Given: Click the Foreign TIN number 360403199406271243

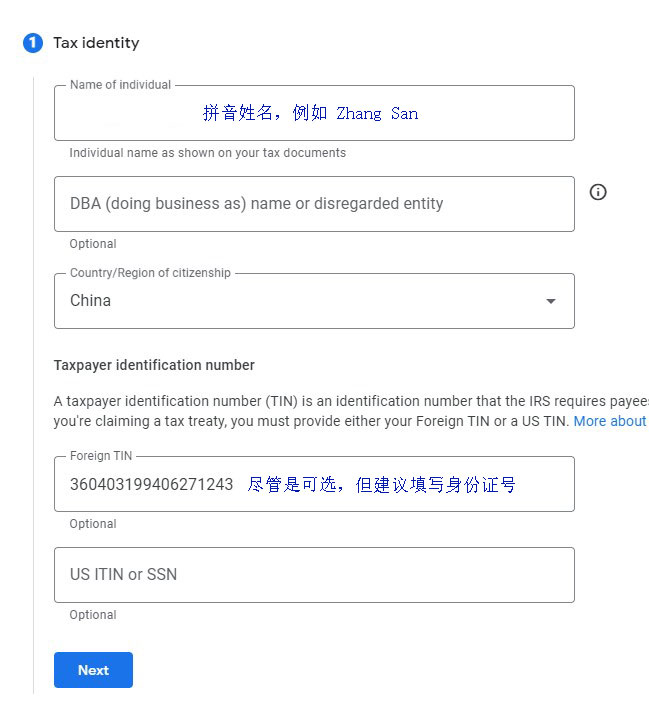Looking at the screenshot, I should click(x=151, y=484).
